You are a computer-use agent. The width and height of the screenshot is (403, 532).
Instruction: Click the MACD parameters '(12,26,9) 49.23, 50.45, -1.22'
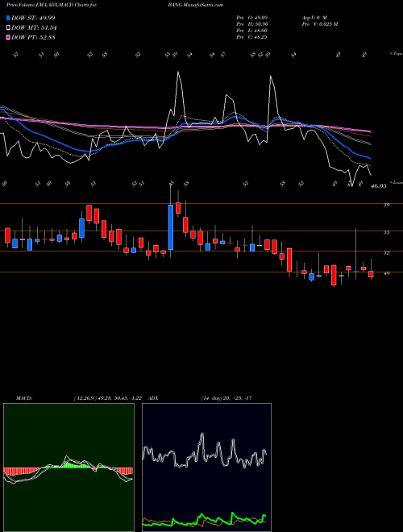[107, 398]
